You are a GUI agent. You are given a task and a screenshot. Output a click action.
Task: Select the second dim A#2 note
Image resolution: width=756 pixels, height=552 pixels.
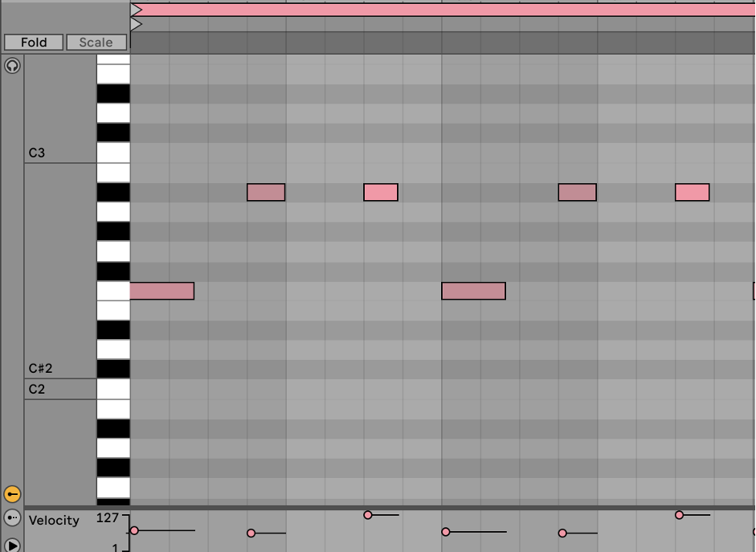(577, 192)
